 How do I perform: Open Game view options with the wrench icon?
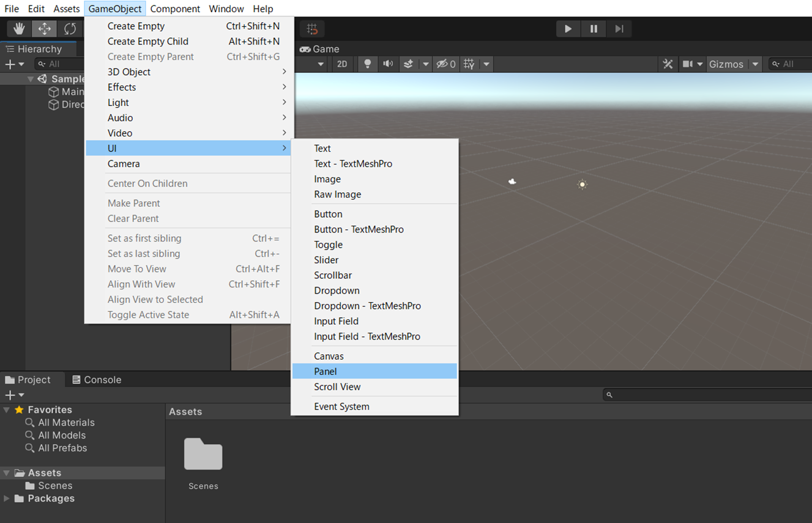[x=668, y=64]
